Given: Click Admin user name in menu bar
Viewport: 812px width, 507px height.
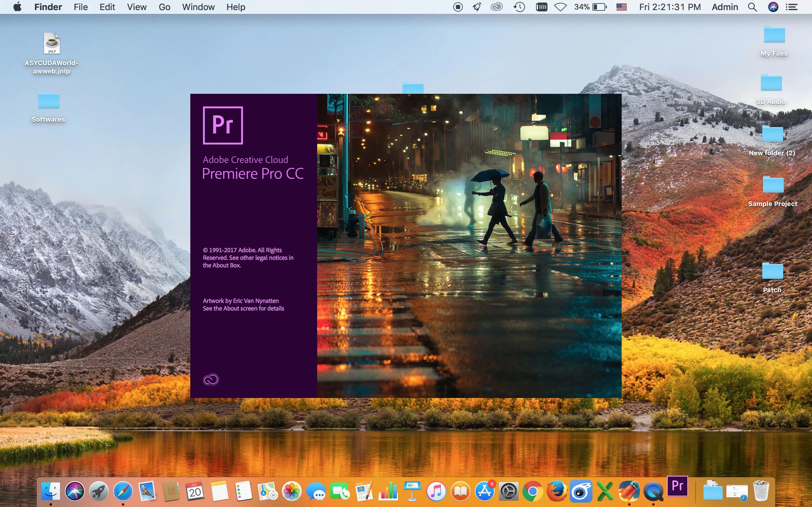Looking at the screenshot, I should click(x=725, y=7).
